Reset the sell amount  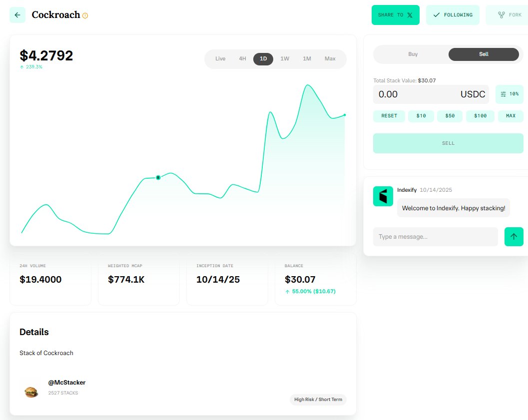pyautogui.click(x=389, y=116)
